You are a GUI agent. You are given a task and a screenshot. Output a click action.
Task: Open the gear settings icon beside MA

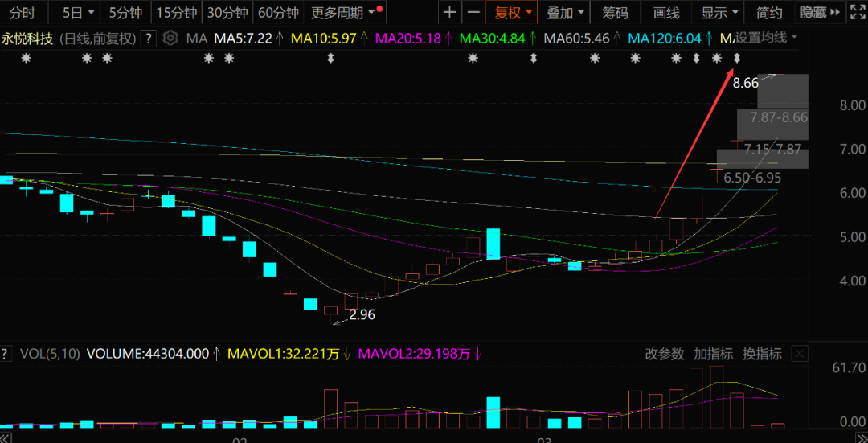click(170, 39)
